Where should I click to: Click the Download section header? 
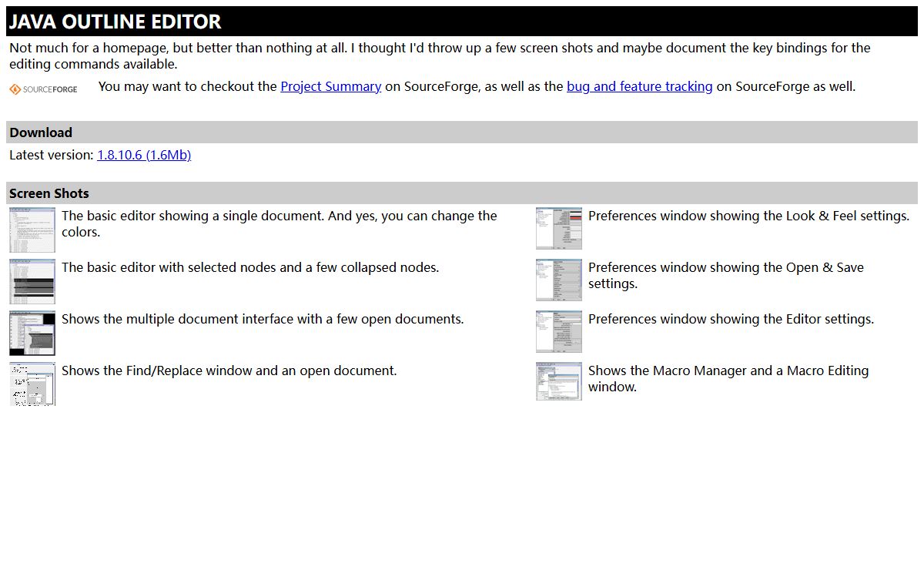(x=41, y=132)
